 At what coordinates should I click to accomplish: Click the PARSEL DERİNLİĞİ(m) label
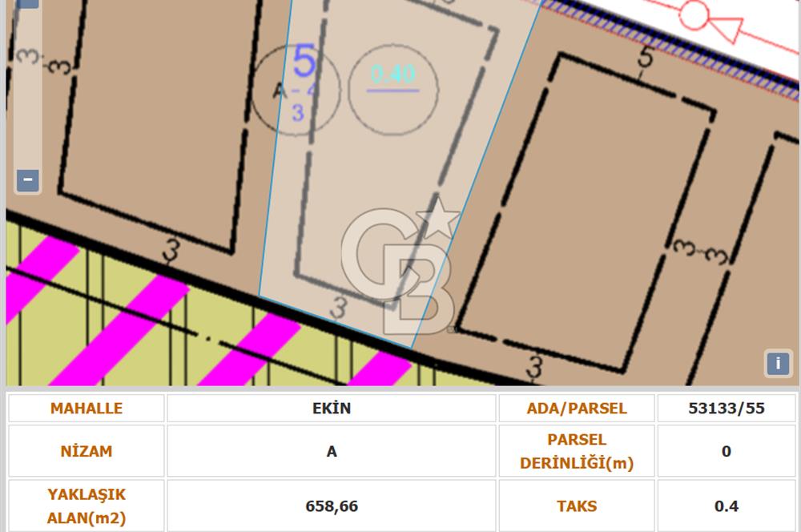577,451
